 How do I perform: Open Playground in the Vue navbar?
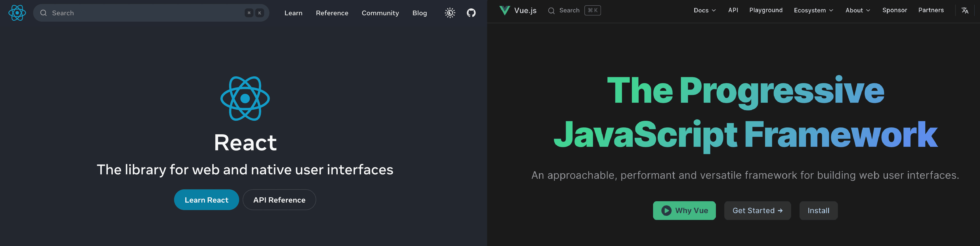766,10
